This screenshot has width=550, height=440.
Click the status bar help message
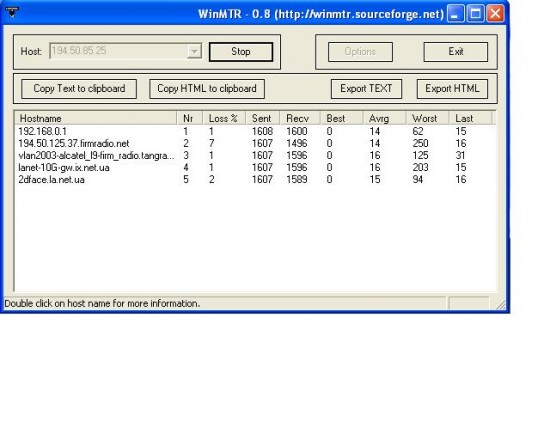pyautogui.click(x=102, y=304)
